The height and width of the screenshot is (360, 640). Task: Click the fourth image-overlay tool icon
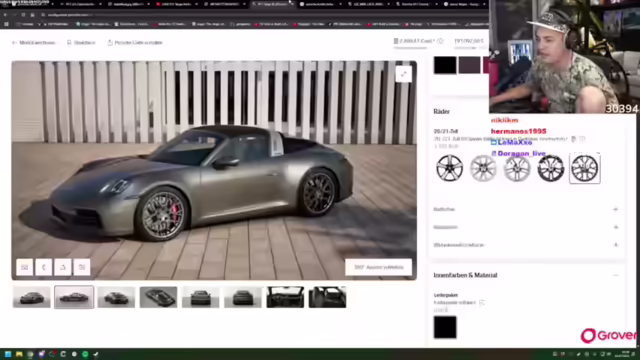click(x=82, y=267)
